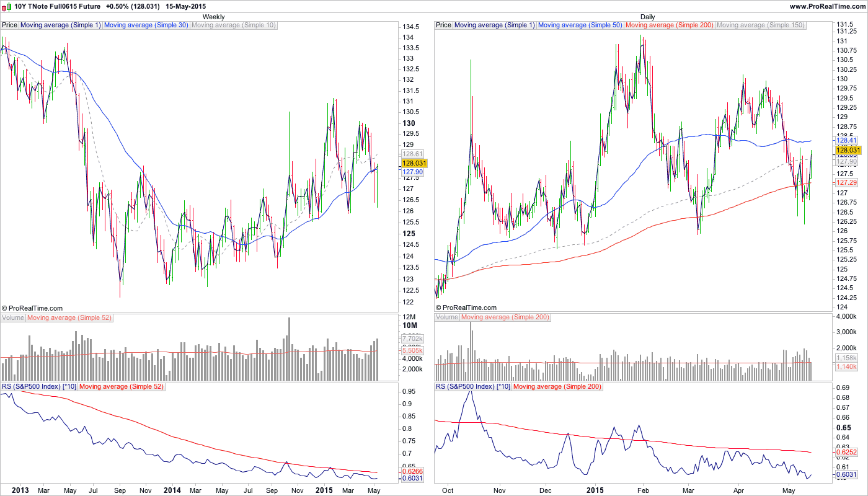Select Moving average (Simple 52) in Weekly RS panel
The image size is (868, 496).
click(122, 387)
